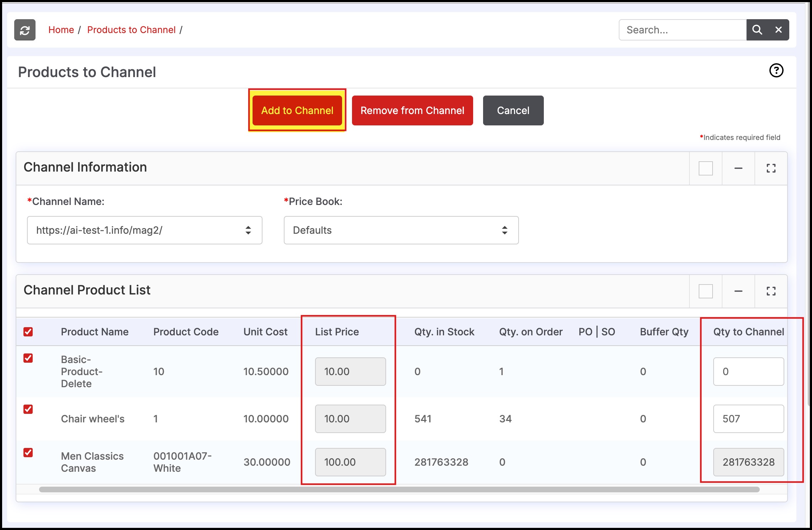Viewport: 812px width, 530px height.
Task: Click unit cost 30.00000
Action: click(x=267, y=462)
